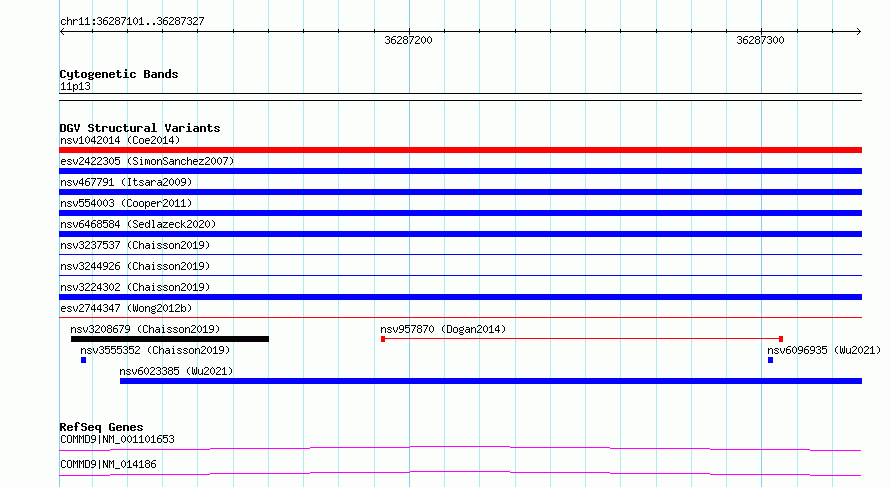The image size is (890, 487).
Task: Click the blue nsv6023385 variant bar
Action: [x=491, y=381]
